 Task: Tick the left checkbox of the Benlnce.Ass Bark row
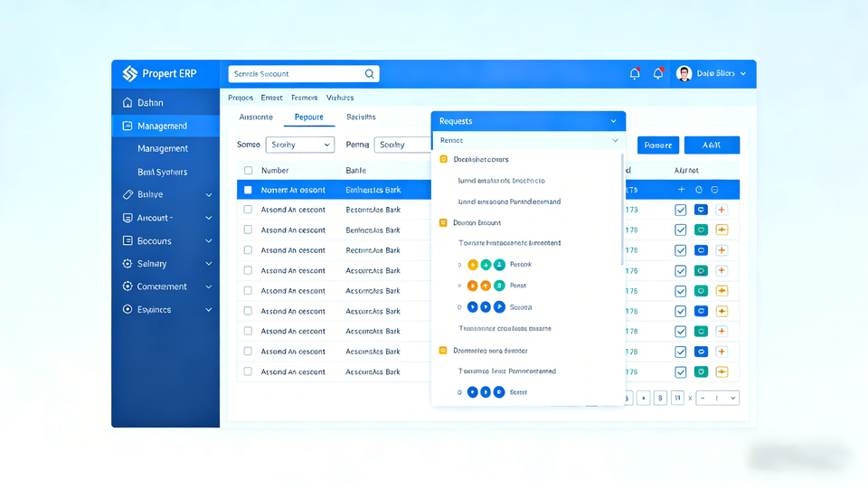[248, 230]
